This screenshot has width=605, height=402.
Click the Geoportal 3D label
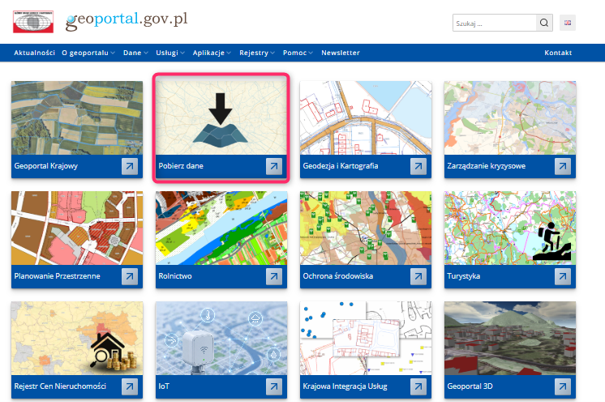470,387
